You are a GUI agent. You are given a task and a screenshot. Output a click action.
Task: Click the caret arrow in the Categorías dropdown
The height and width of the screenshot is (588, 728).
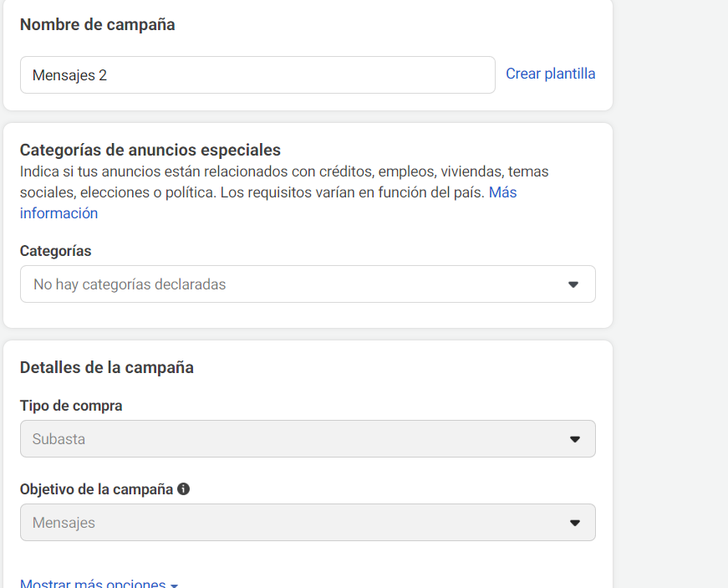pyautogui.click(x=573, y=284)
